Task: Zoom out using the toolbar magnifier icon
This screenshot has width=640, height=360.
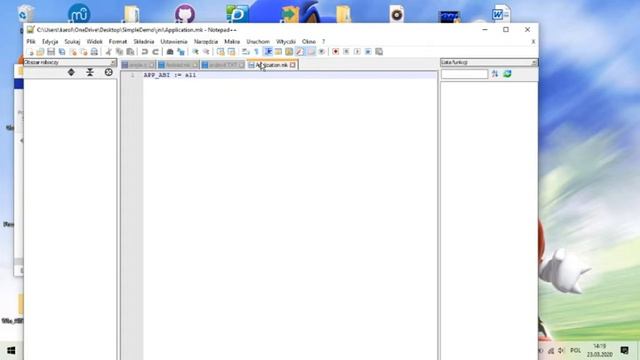Action: coord(206,52)
